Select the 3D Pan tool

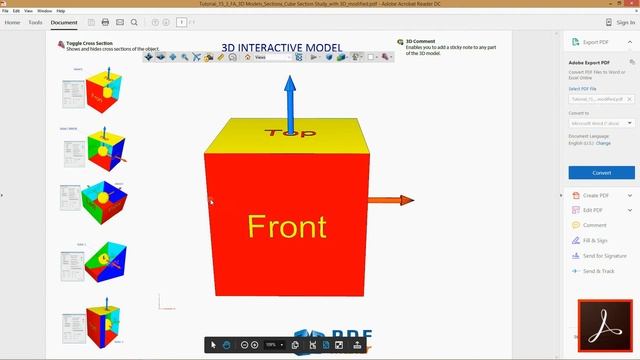pos(173,57)
